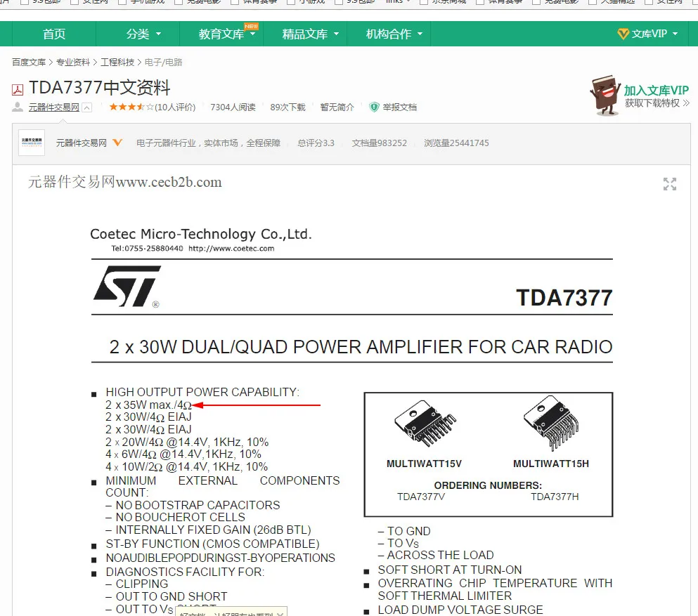Click 'LOAD DUMP VOLTAGE SURGE' feature line
698x616 pixels.
click(x=460, y=610)
